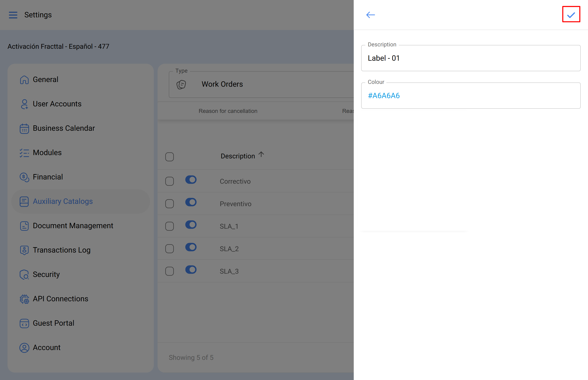Click the blue checkmark save icon
The height and width of the screenshot is (380, 588).
[x=571, y=15]
